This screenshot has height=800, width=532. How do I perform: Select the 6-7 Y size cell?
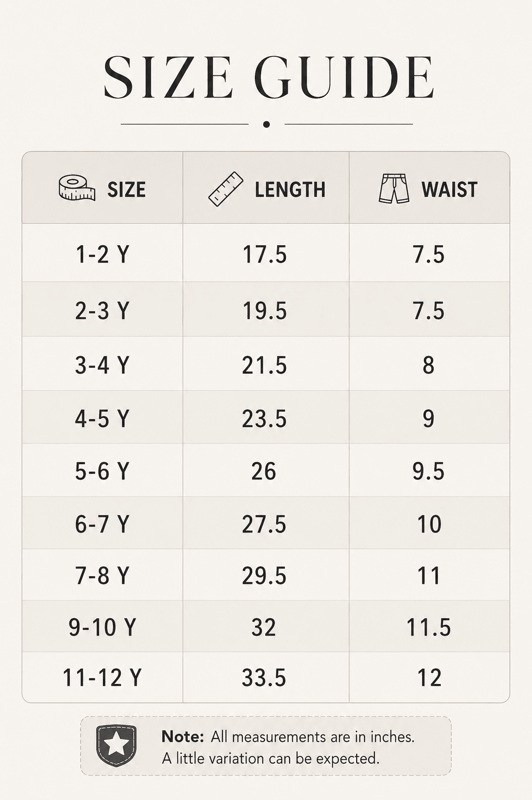(102, 524)
